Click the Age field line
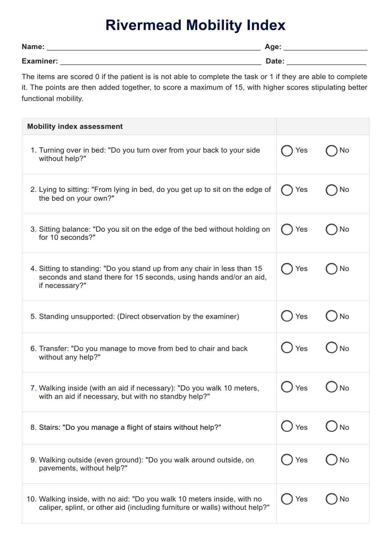Image resolution: width=392 pixels, height=544 pixels. (x=325, y=47)
